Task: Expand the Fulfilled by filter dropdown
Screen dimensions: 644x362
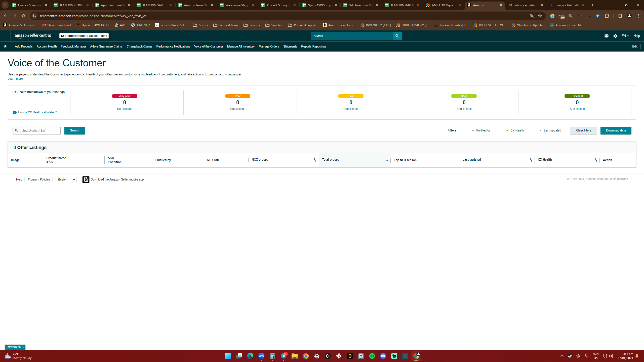Action: coord(481,130)
